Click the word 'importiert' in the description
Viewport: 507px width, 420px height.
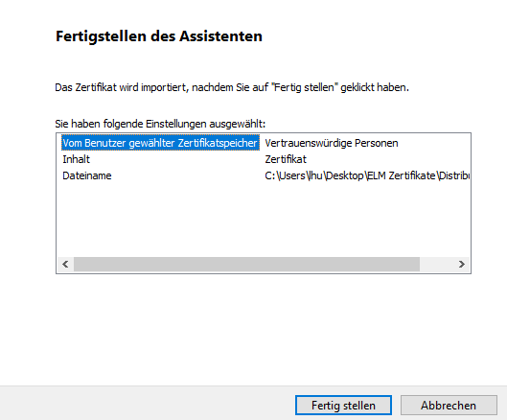pyautogui.click(x=165, y=87)
